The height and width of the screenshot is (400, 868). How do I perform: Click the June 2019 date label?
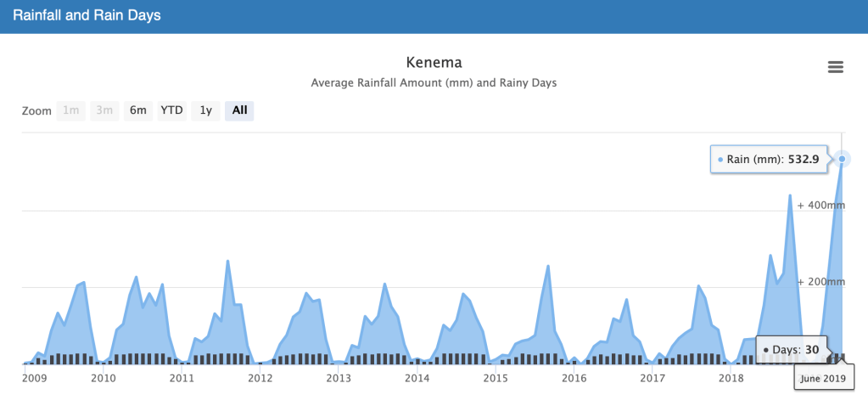coord(823,380)
